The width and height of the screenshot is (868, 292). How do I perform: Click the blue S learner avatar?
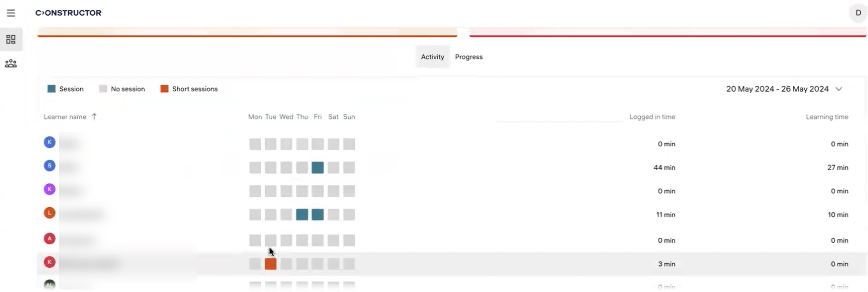pos(50,166)
